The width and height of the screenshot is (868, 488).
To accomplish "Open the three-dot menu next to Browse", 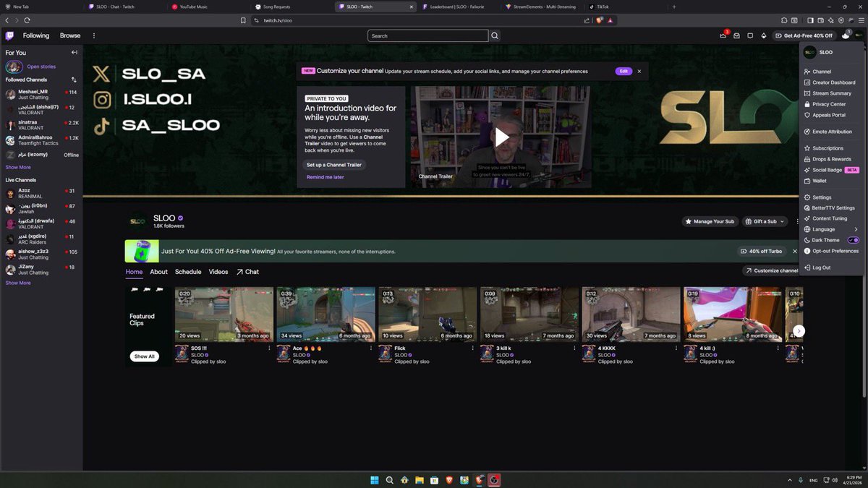I will point(93,35).
